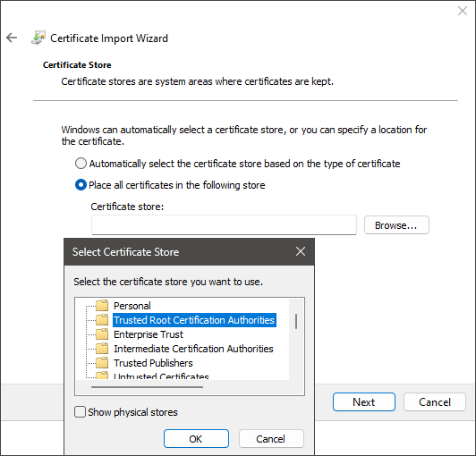Choose the Enterprise Trust store entry
Viewport: 476px width, 456px height.
[149, 334]
